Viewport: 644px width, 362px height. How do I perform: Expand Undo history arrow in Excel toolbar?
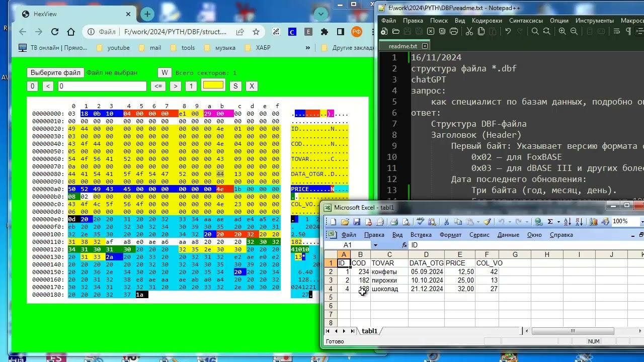pos(510,222)
